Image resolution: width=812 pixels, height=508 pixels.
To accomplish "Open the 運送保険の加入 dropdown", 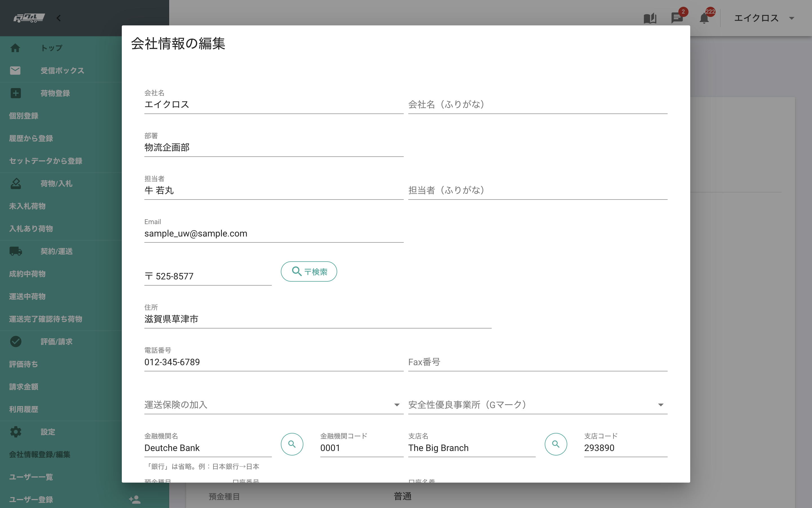I will click(274, 405).
